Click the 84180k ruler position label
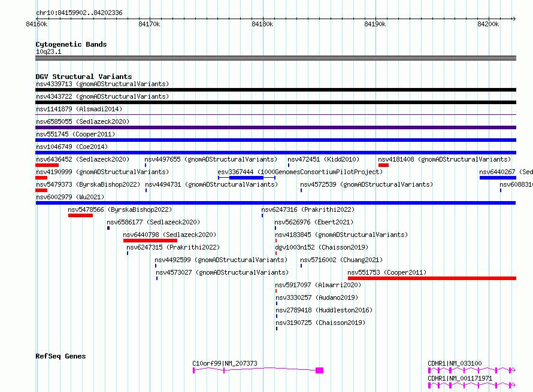Screen dimensions: 533x392 pos(262,24)
